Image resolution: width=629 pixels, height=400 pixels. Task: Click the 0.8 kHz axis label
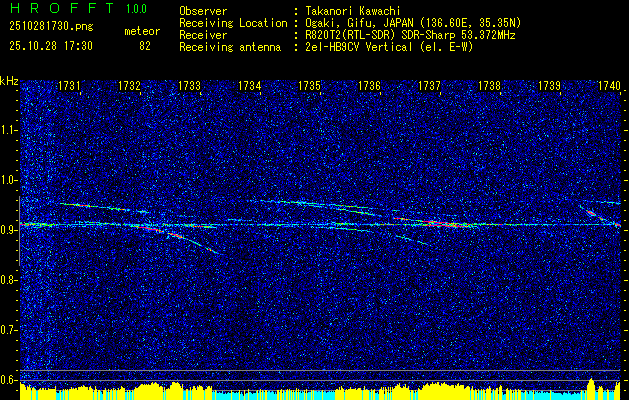click(x=8, y=280)
